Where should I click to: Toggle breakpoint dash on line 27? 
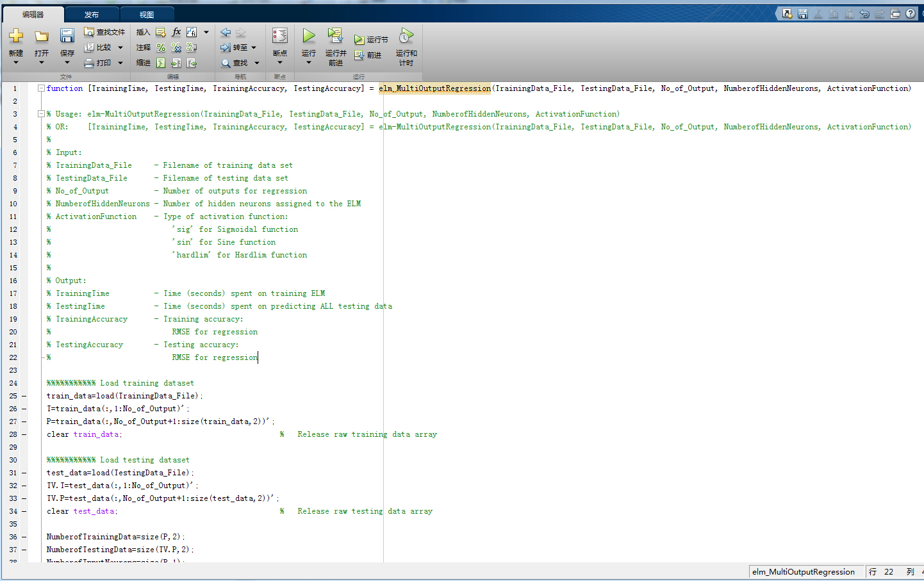click(24, 421)
